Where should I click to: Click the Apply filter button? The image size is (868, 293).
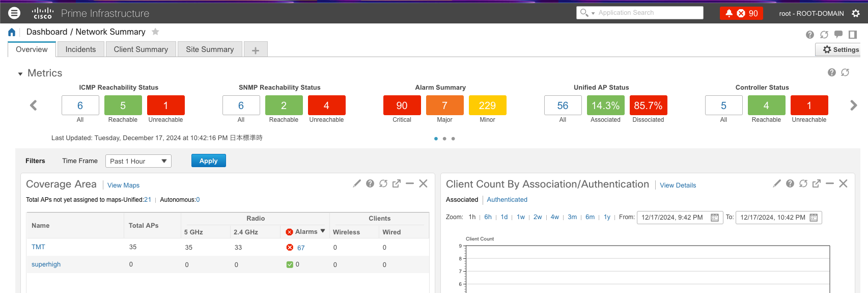[x=209, y=161]
